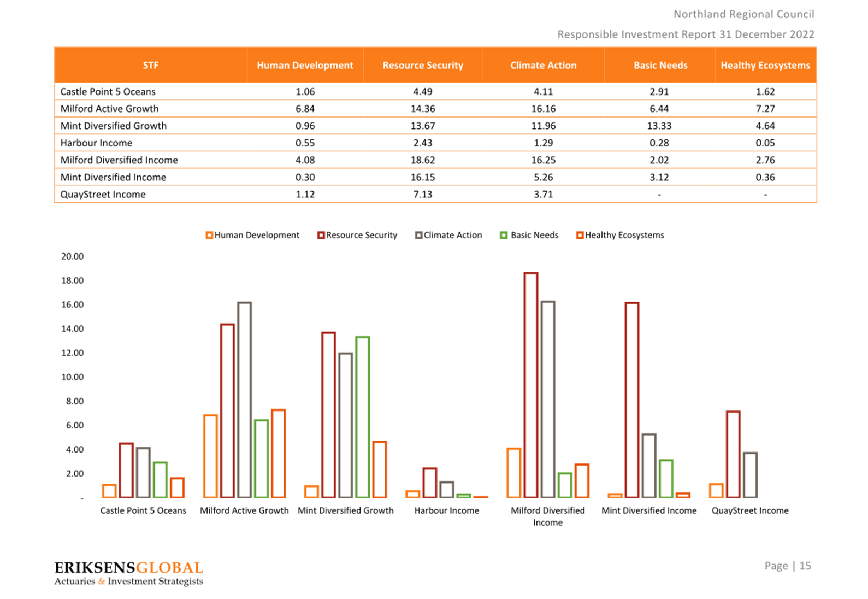Select the value 4.49 in the table
The image size is (868, 599).
click(x=423, y=92)
